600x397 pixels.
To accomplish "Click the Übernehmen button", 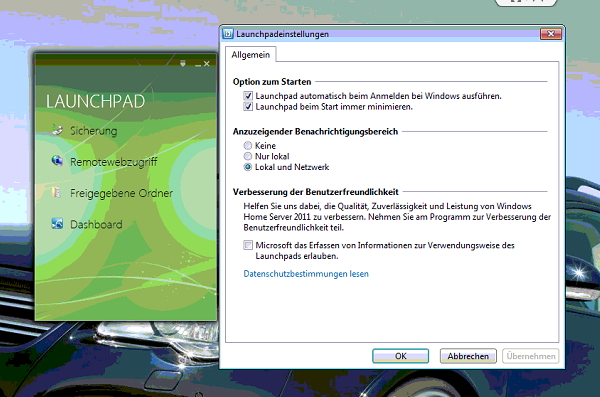I will click(531, 356).
